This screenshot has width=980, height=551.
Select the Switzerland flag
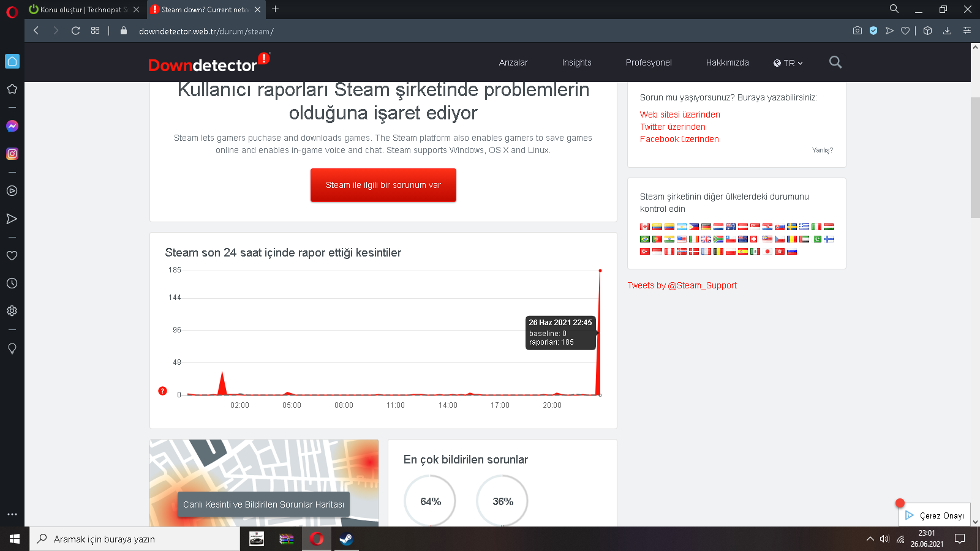[755, 239]
